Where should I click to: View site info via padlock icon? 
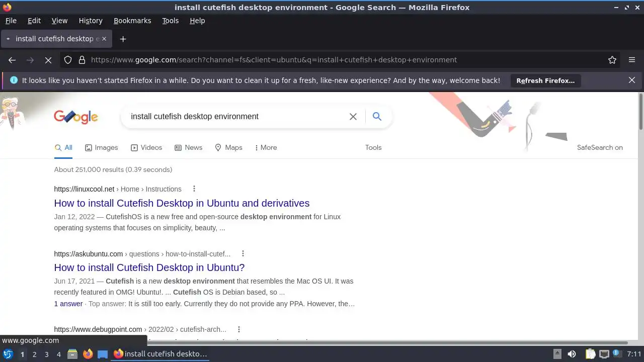[82, 60]
